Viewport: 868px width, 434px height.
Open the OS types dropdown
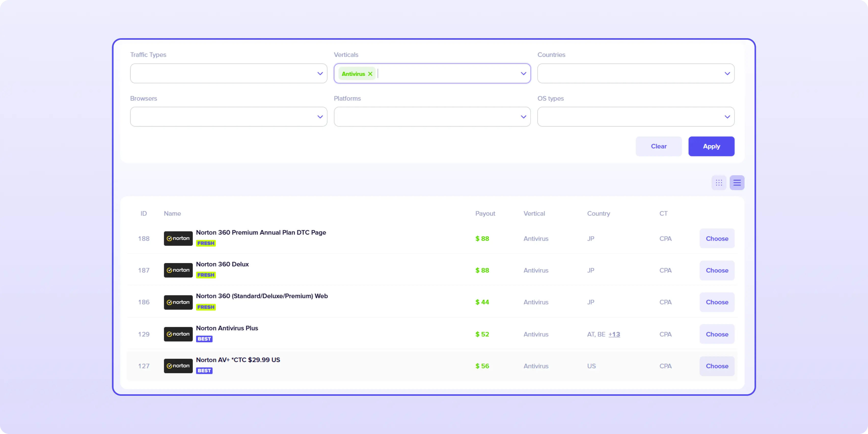pos(636,117)
